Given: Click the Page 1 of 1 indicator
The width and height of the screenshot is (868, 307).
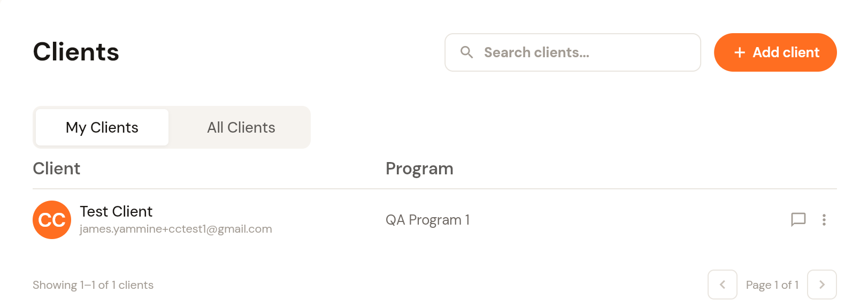Looking at the screenshot, I should pos(772,285).
